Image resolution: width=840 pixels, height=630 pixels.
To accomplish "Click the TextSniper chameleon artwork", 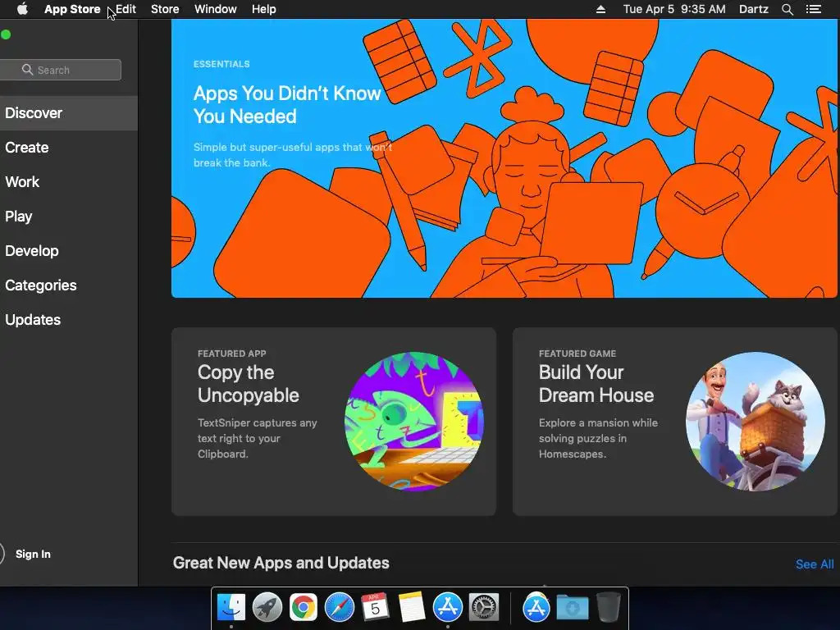I will pos(414,422).
